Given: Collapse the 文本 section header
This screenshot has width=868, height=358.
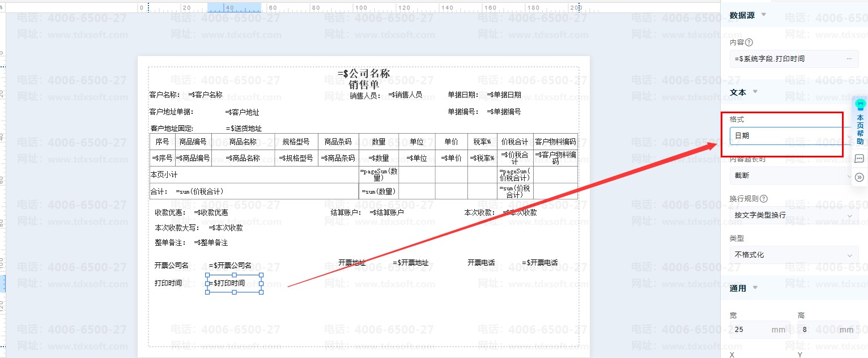Looking at the screenshot, I should (743, 92).
